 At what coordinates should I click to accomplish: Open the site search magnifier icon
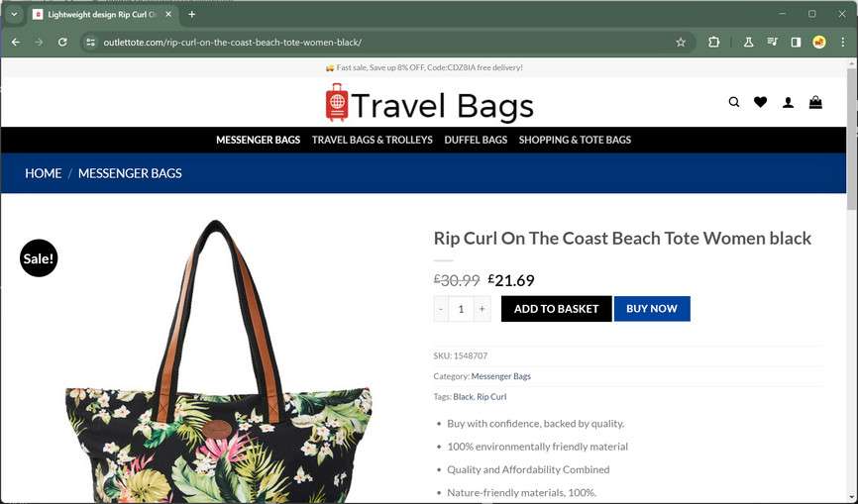(x=734, y=102)
